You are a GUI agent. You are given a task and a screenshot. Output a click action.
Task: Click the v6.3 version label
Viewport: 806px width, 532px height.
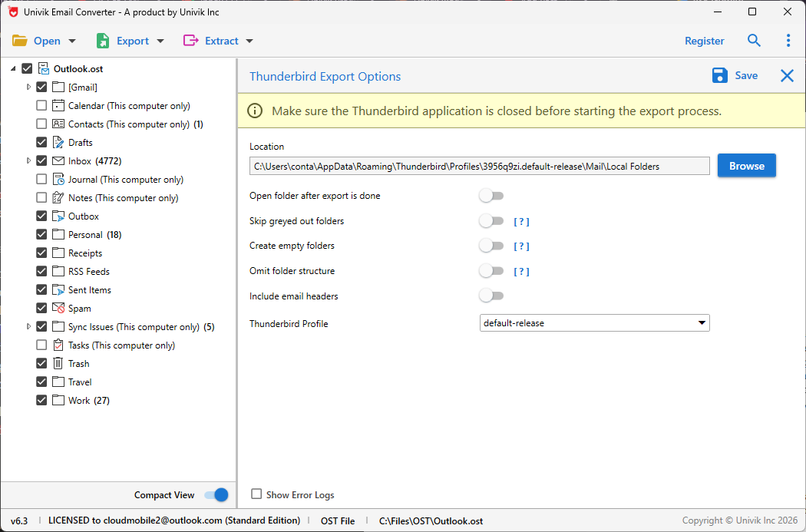(x=19, y=520)
